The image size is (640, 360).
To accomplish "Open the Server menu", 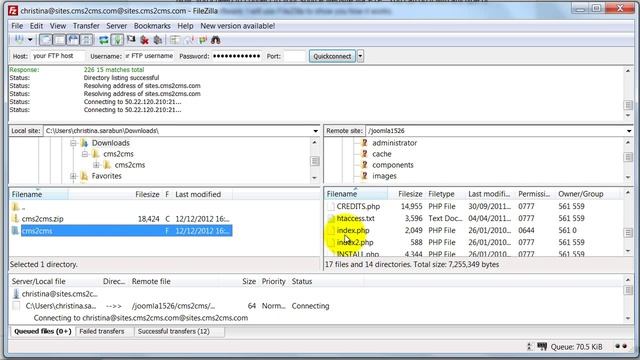I will click(x=117, y=26).
